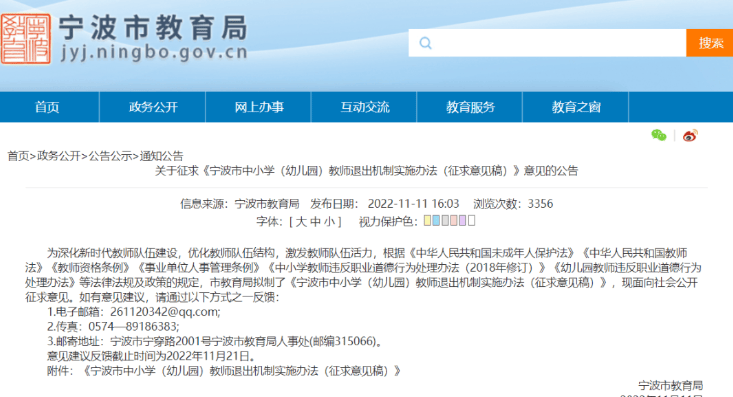Click the publish date 2022-11-11 16:03
The width and height of the screenshot is (733, 397).
[x=413, y=204]
